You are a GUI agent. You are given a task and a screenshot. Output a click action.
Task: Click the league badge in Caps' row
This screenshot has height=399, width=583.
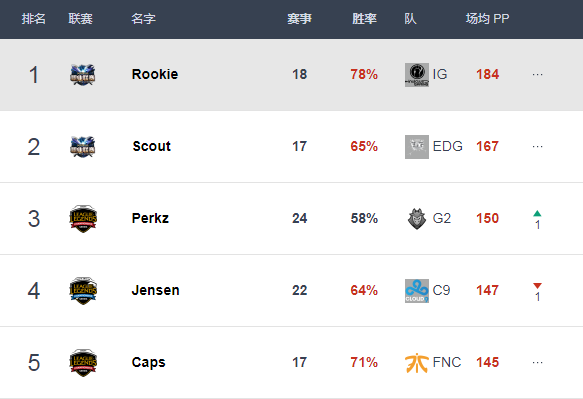83,363
